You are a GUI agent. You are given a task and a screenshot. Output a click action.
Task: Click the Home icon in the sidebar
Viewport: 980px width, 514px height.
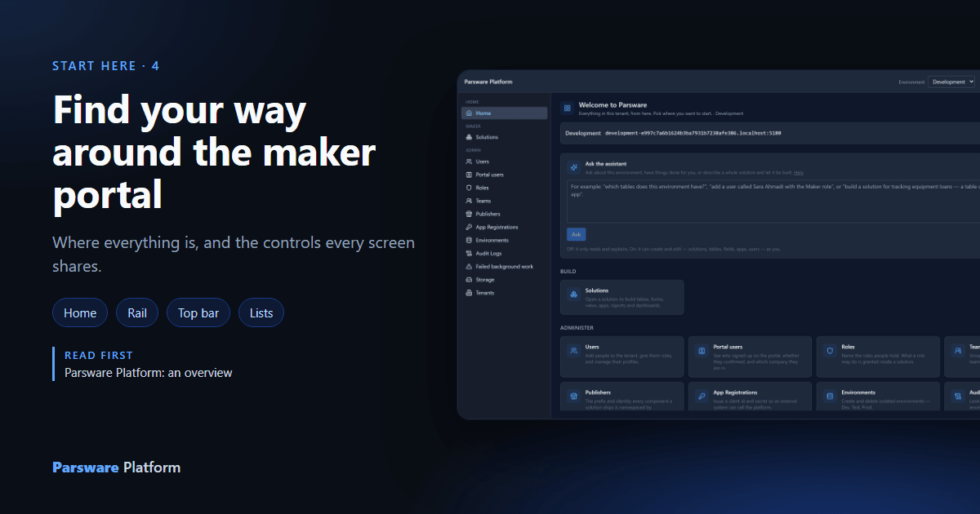click(x=469, y=113)
